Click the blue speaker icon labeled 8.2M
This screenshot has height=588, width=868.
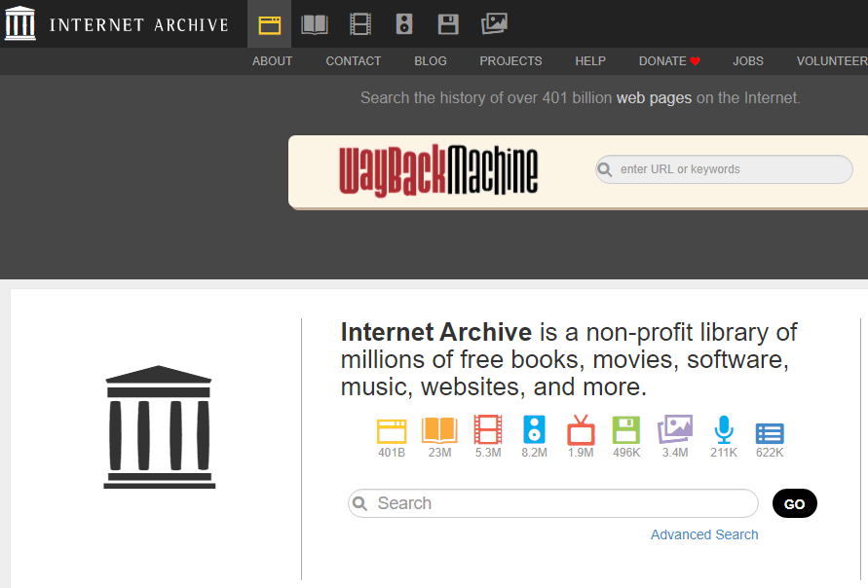[x=534, y=429]
